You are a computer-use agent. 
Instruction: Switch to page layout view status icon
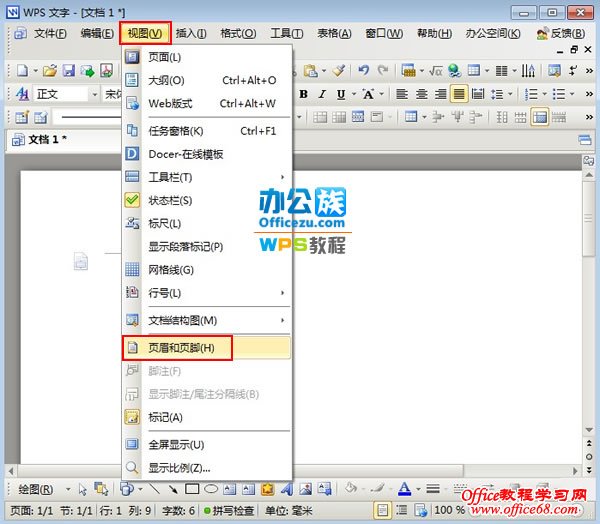tap(382, 510)
